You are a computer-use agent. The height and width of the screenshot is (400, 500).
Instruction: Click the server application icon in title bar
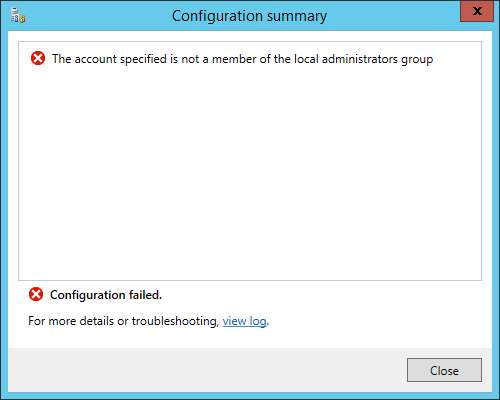(18, 15)
